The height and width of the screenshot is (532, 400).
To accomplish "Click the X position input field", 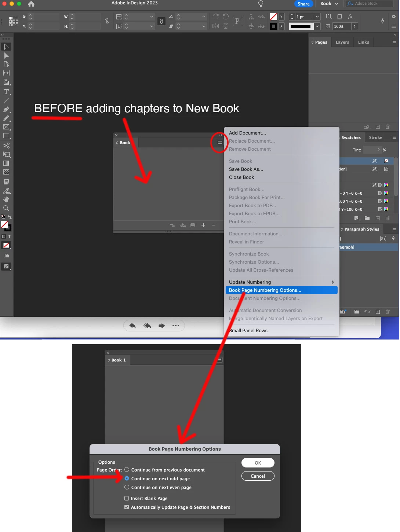I will (x=46, y=17).
